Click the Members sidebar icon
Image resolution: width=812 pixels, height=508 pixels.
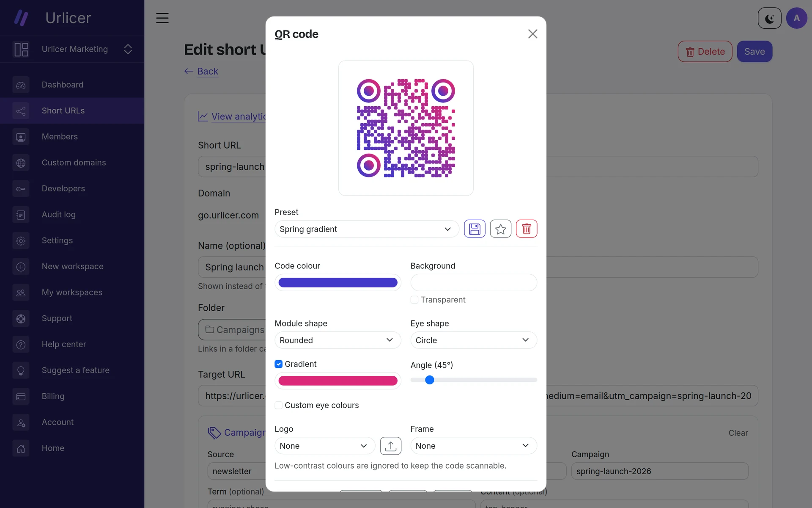21,137
